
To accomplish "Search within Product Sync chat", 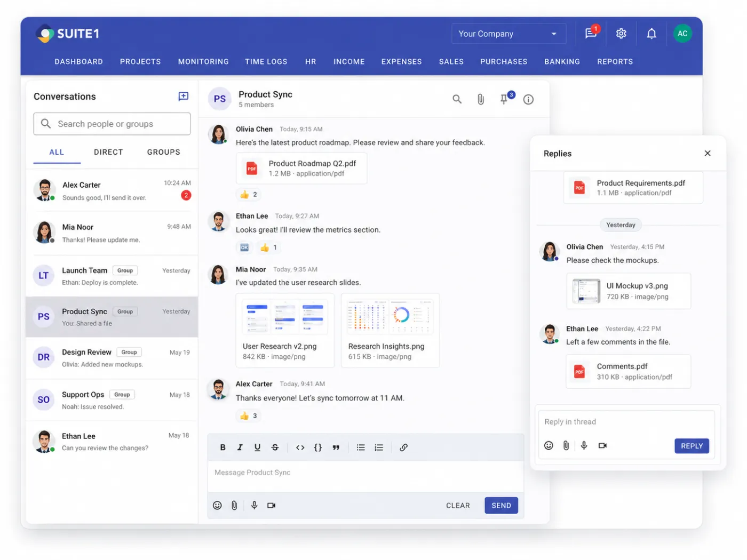I will pyautogui.click(x=457, y=99).
